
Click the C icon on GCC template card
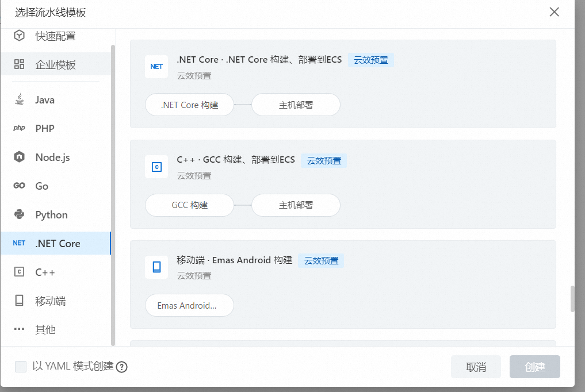[x=156, y=167]
